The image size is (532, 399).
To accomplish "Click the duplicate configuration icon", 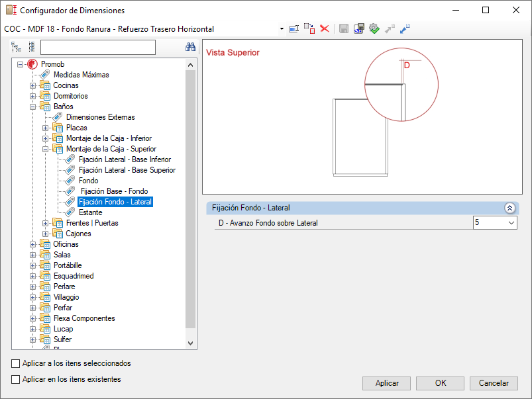I will [309, 29].
